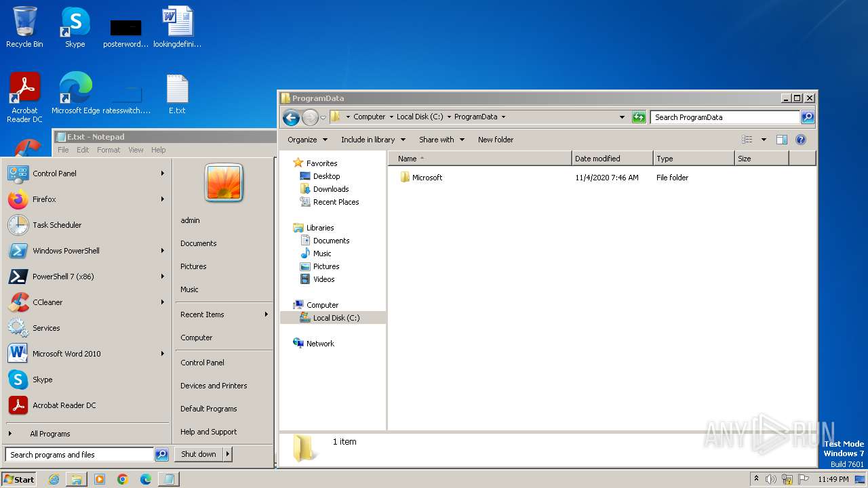Change view using the view icon

tap(747, 140)
